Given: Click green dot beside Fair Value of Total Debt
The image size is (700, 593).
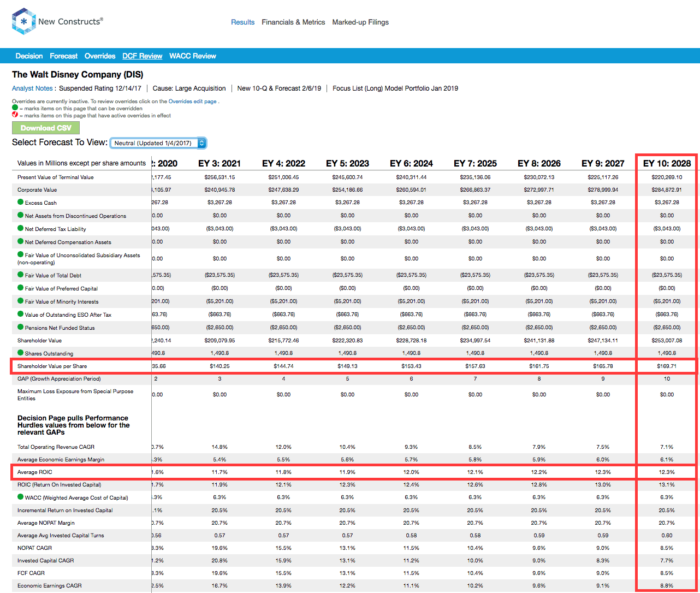Looking at the screenshot, I should (21, 275).
